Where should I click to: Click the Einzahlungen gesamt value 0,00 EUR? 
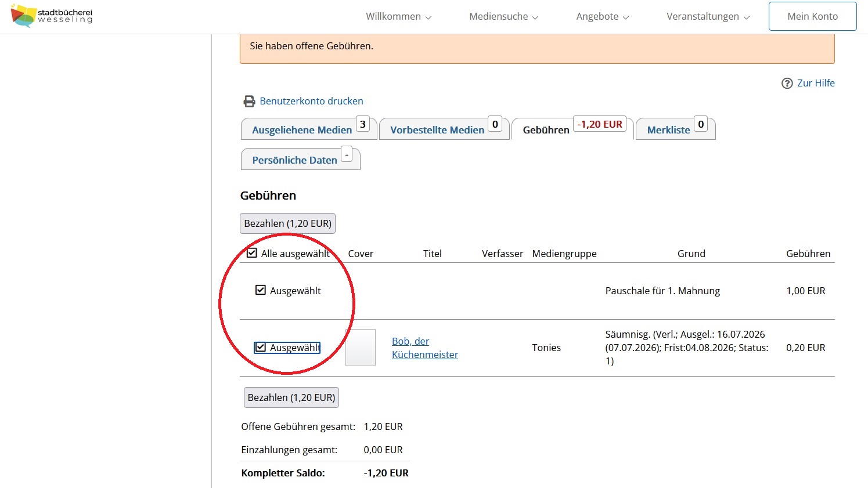coord(383,450)
